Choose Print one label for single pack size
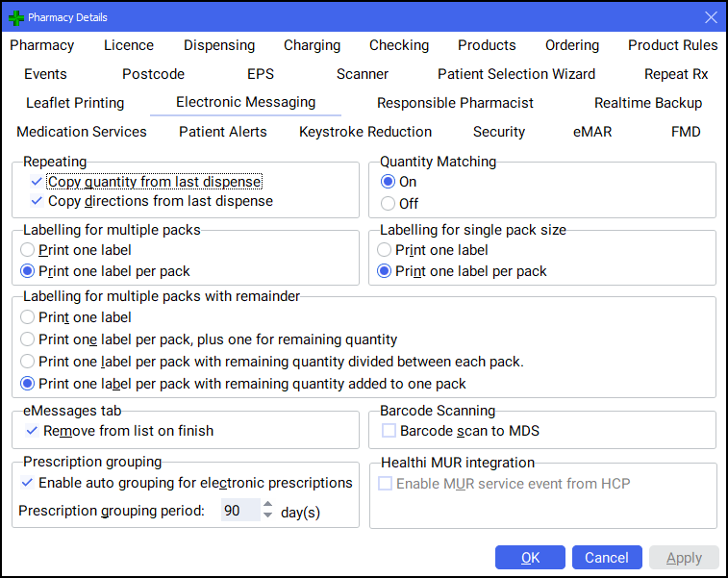Viewport: 728px width, 578px height. (x=385, y=250)
